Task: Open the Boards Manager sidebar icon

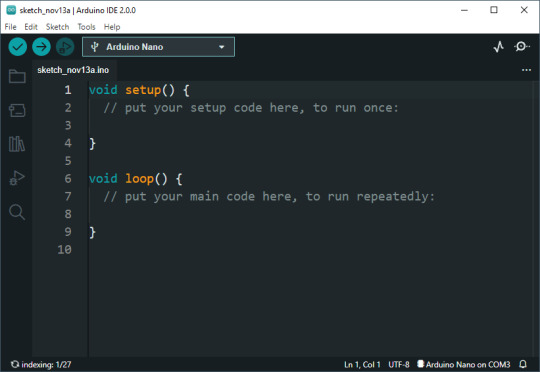Action: [17, 111]
